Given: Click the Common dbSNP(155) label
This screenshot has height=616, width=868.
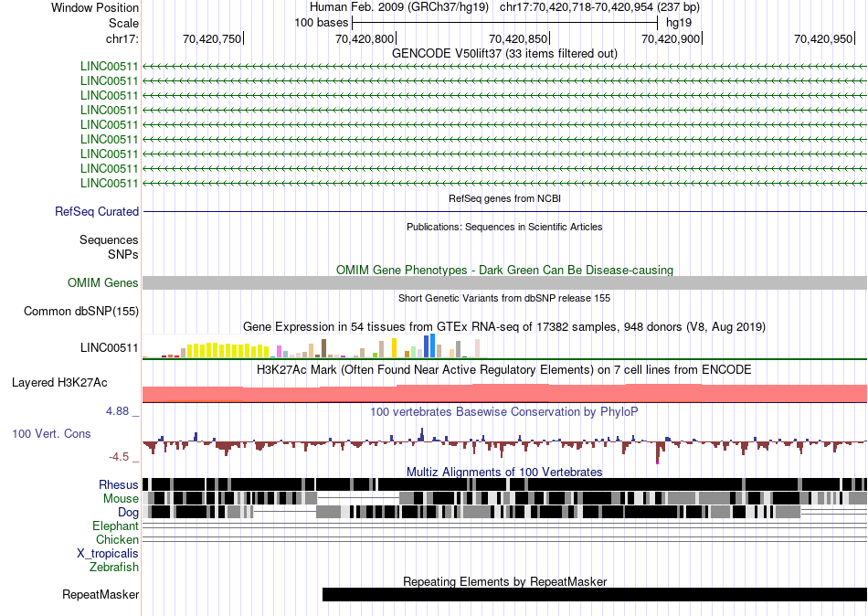Looking at the screenshot, I should coord(80,312).
